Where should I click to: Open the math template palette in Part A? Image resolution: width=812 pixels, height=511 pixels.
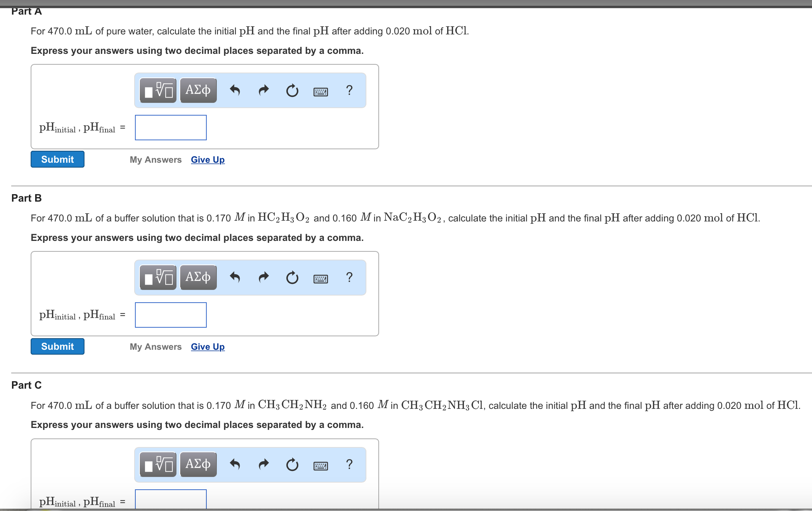coord(158,90)
